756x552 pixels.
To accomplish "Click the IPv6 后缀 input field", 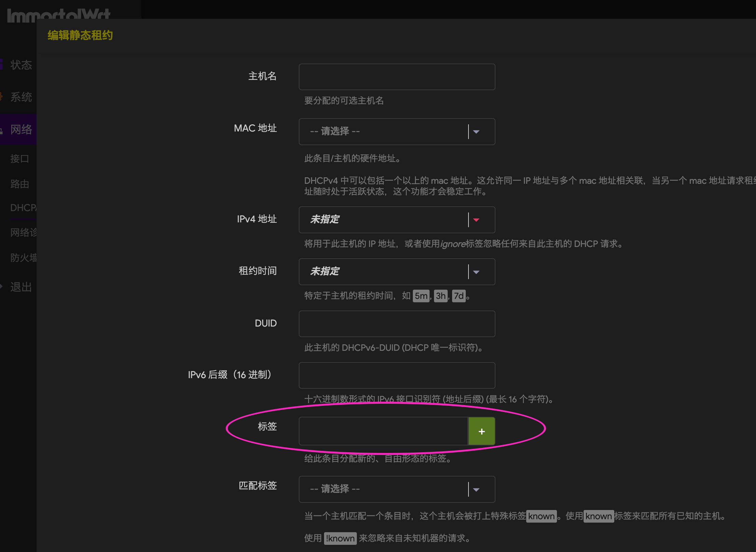I will tap(396, 375).
